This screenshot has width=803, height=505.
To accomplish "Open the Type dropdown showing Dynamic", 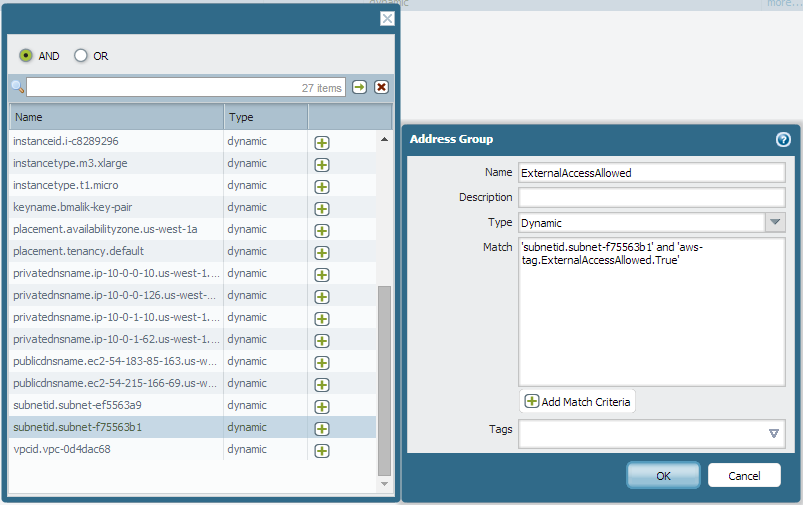I will pyautogui.click(x=775, y=222).
